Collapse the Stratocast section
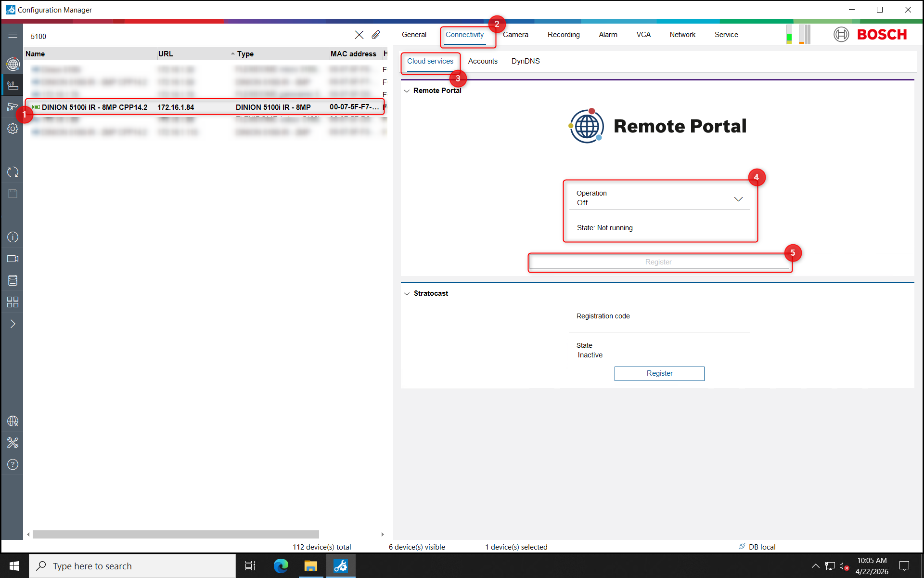924x578 pixels. (407, 293)
